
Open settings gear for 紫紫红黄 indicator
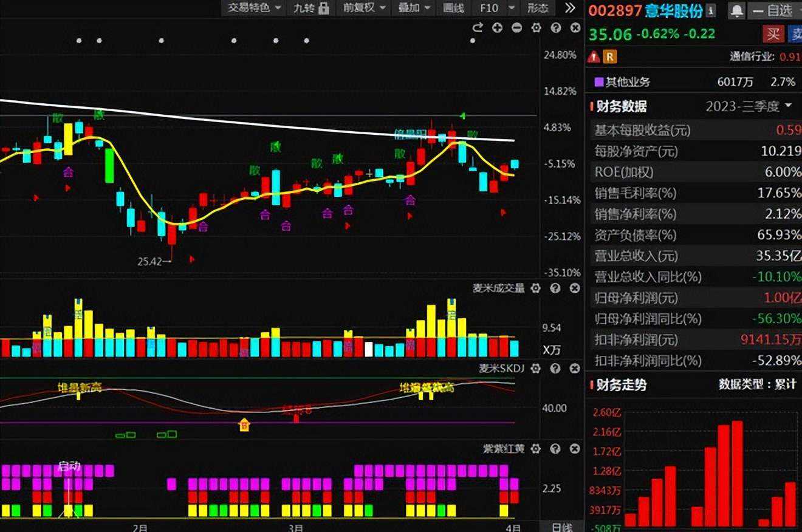click(535, 449)
